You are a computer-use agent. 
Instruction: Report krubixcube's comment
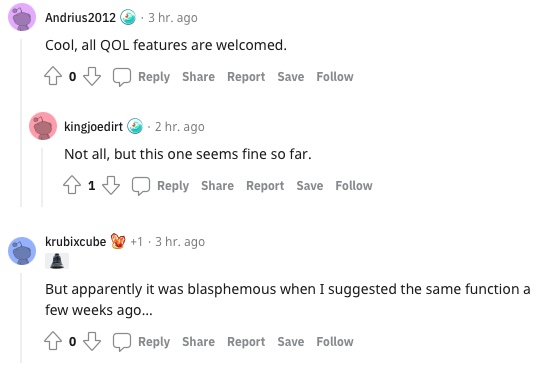(x=246, y=342)
